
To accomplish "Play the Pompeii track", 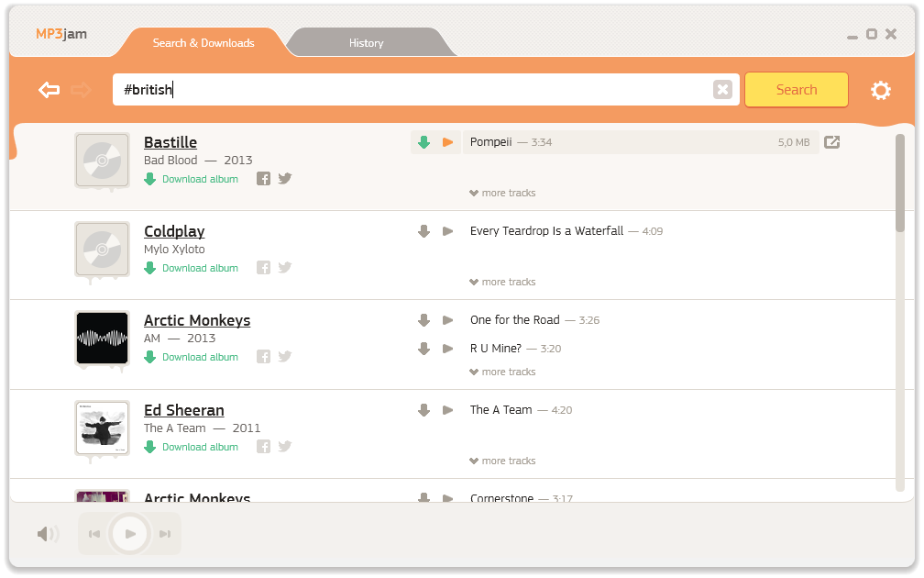I will pyautogui.click(x=448, y=142).
